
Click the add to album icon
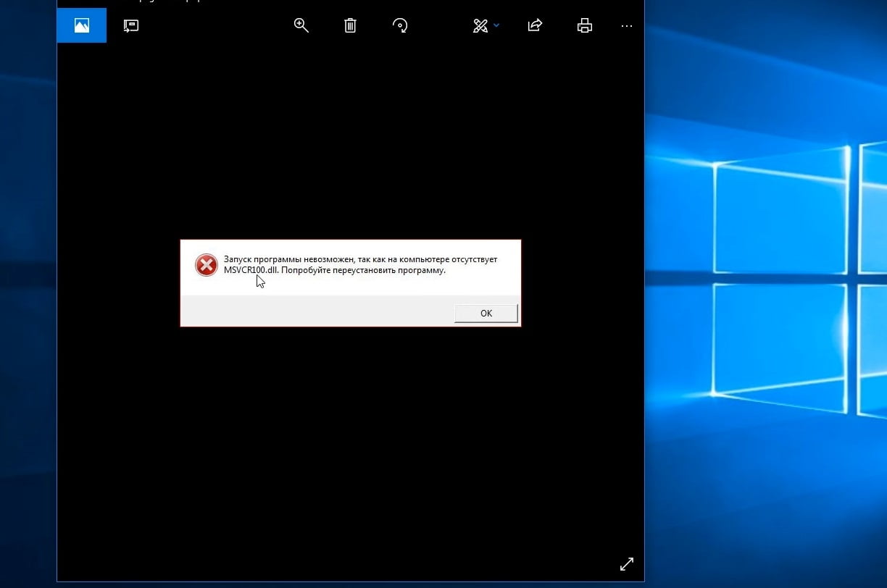point(131,25)
